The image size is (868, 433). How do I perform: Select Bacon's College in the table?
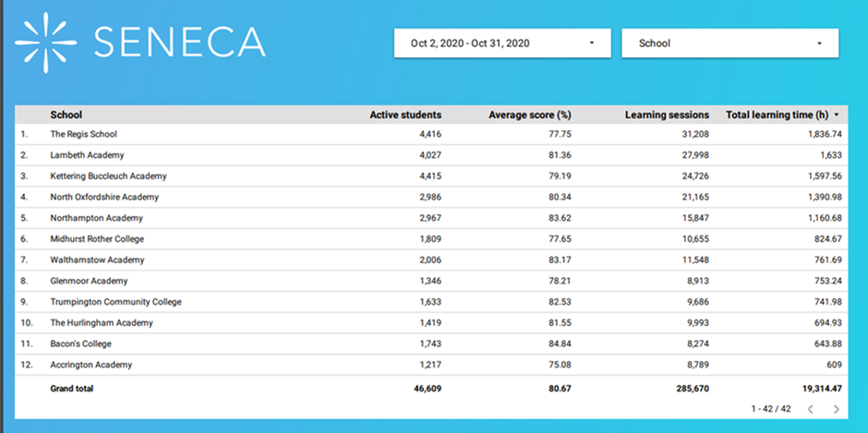click(82, 343)
